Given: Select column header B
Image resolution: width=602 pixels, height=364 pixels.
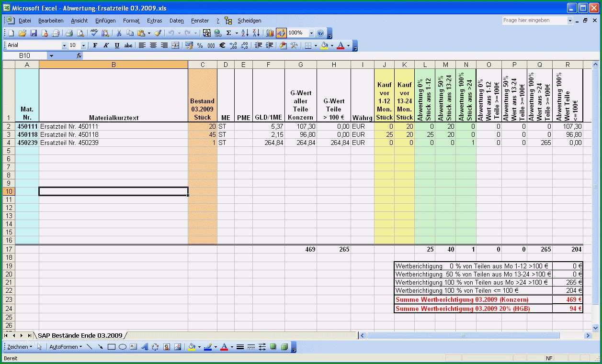Looking at the screenshot, I should click(114, 65).
